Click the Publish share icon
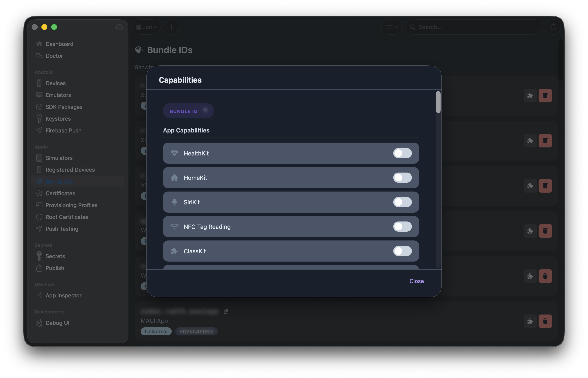This screenshot has height=378, width=588. [x=39, y=268]
